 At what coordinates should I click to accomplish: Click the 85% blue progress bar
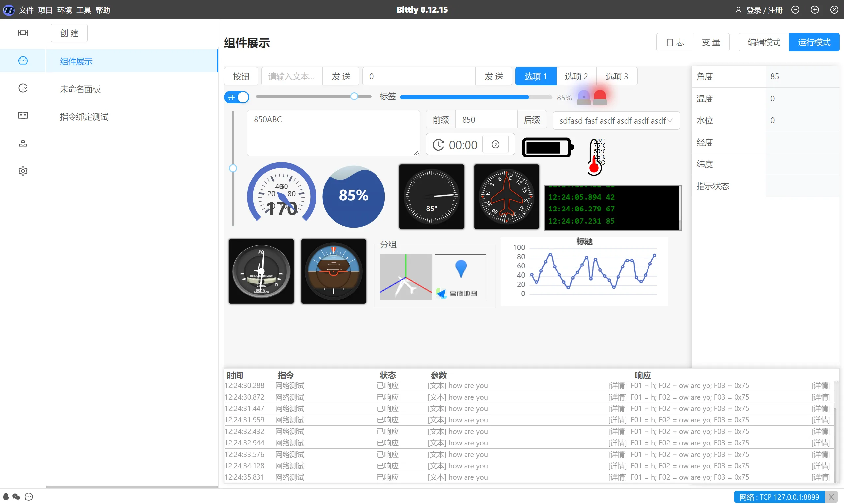tap(475, 97)
